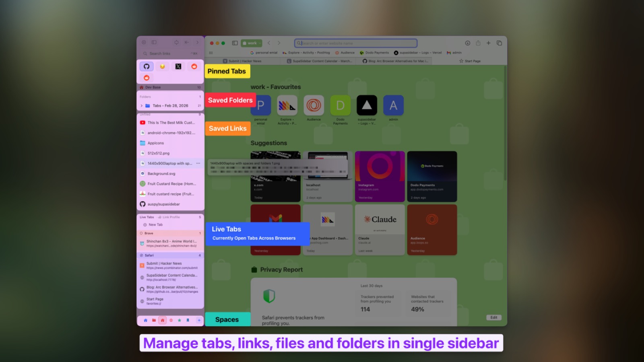This screenshot has width=644, height=362.
Task: Focus the Safari address bar
Action: click(356, 43)
